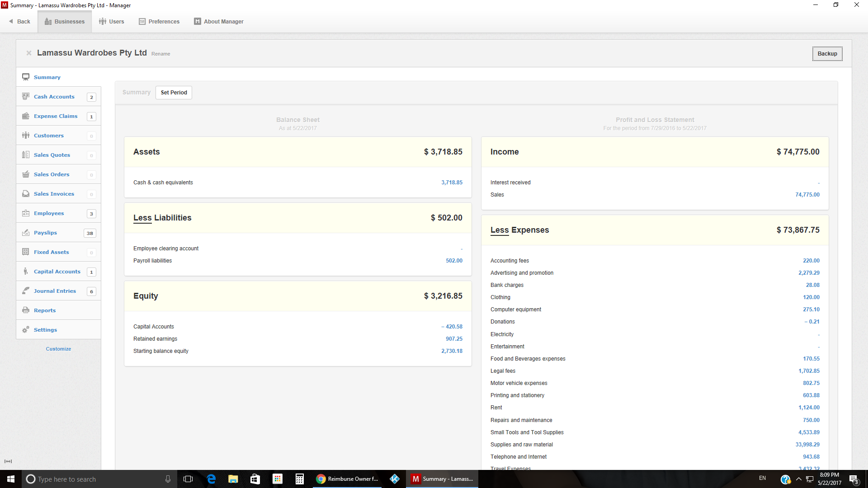Open Microsoft Edge from taskbar
This screenshot has width=868, height=488.
(211, 479)
